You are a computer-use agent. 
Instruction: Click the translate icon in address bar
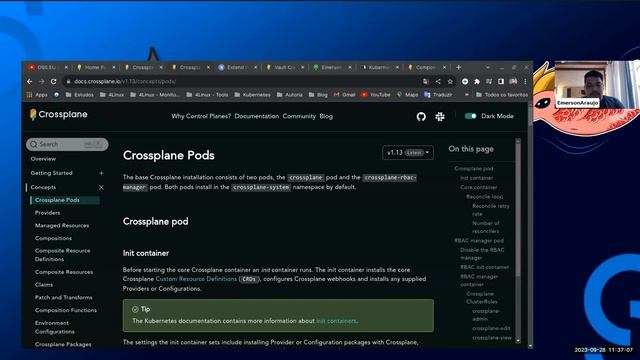click(x=426, y=82)
